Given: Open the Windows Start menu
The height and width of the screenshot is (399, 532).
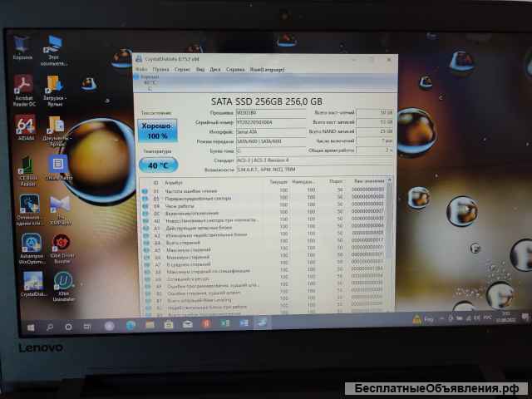Looking at the screenshot, I should tap(31, 327).
